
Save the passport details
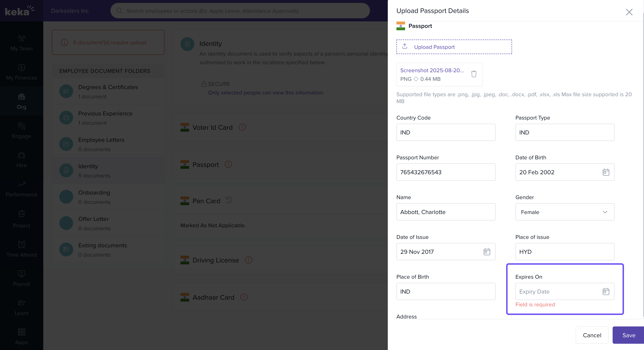(628, 335)
